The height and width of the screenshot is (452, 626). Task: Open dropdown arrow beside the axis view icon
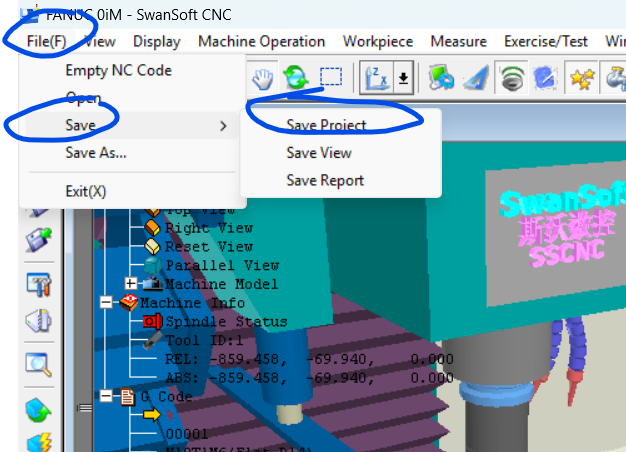403,77
